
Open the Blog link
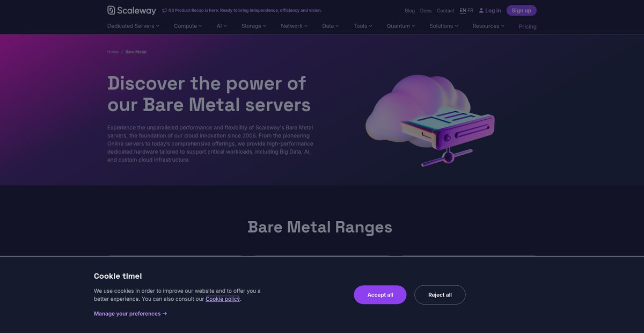(x=409, y=11)
